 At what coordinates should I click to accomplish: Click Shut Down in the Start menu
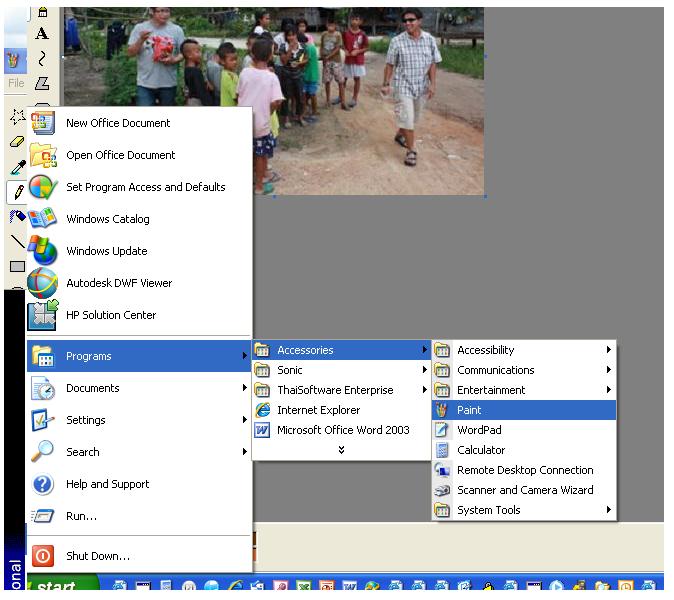pos(97,556)
